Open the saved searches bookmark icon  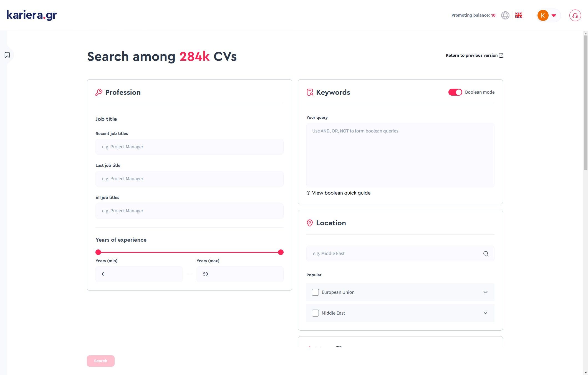coord(7,55)
